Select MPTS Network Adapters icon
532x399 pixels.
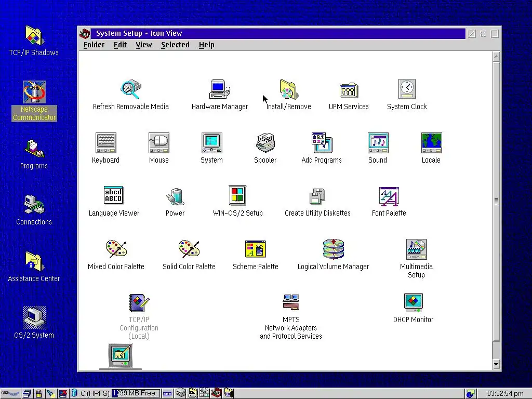coord(291,302)
